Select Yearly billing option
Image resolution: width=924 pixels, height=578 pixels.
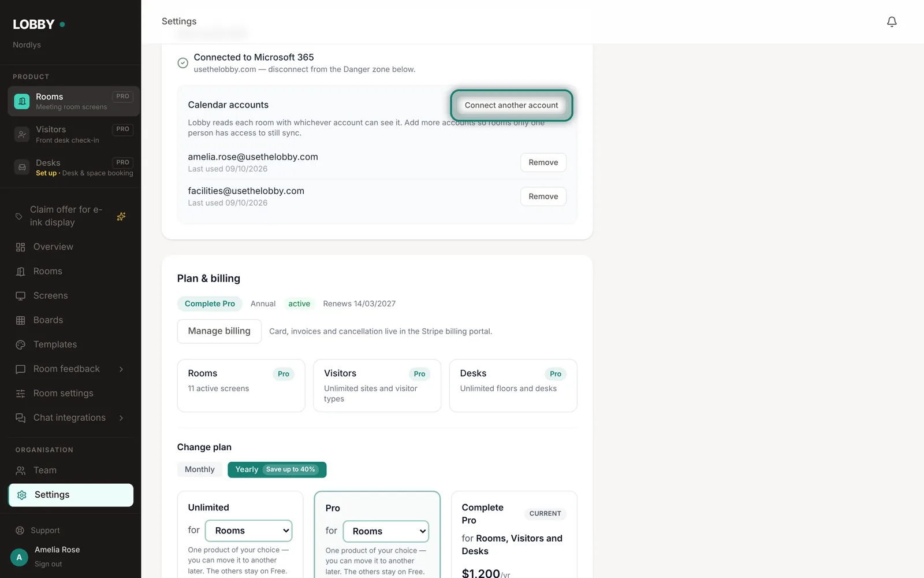coord(277,469)
